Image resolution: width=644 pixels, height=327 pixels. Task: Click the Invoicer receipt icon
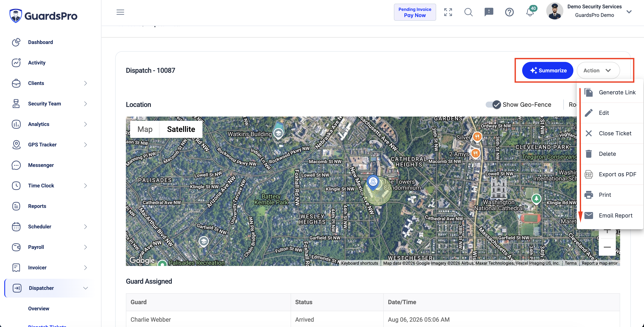[x=16, y=267]
